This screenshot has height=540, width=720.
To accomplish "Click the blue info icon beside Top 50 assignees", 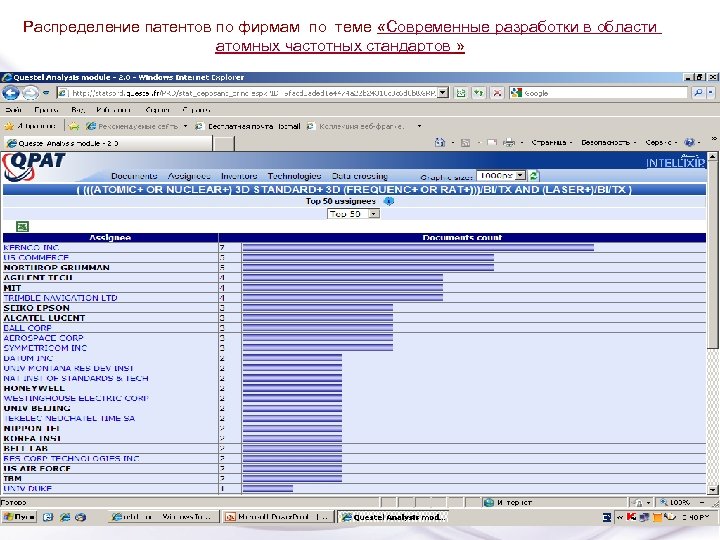I will [388, 201].
